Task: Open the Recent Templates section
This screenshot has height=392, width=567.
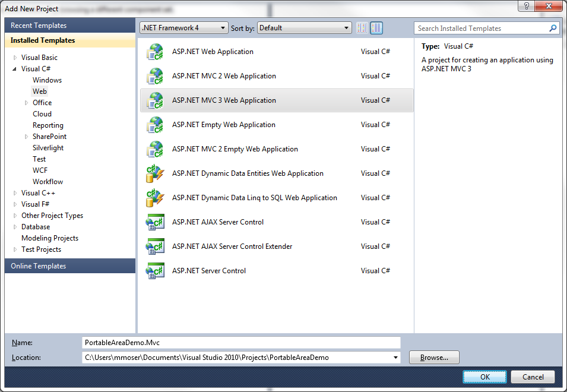Action: (x=70, y=26)
